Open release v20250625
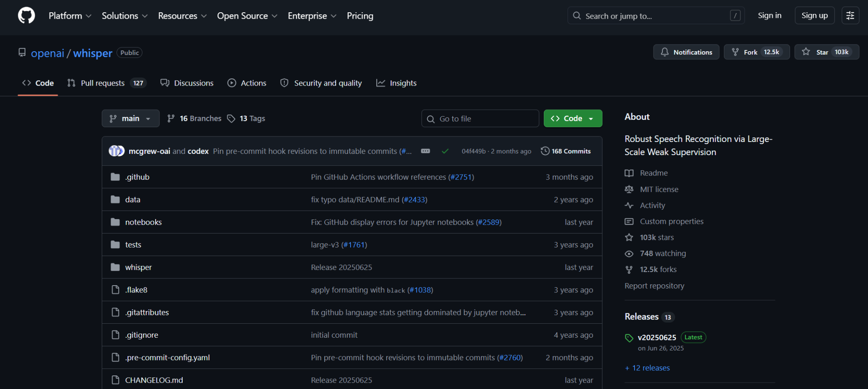 point(657,337)
